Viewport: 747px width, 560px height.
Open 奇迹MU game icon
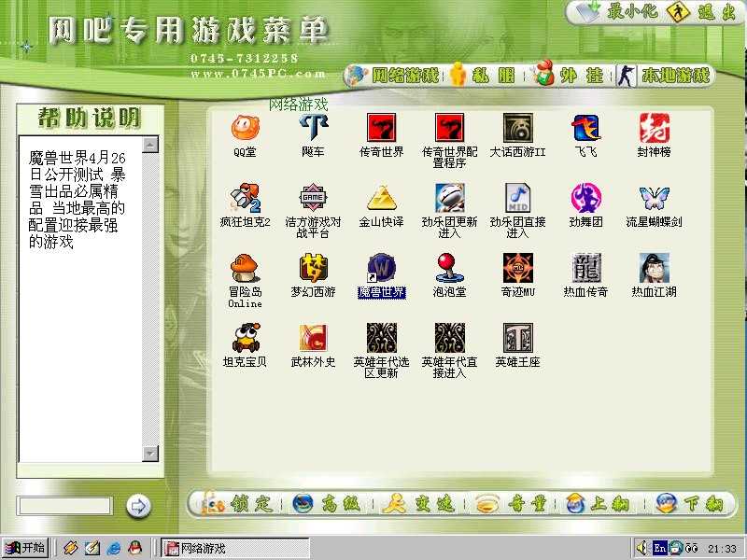pyautogui.click(x=518, y=268)
